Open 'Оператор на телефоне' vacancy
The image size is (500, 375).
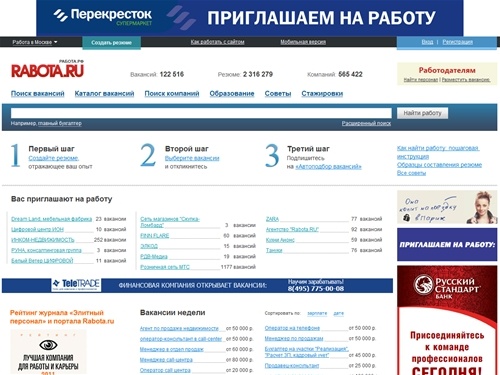pyautogui.click(x=292, y=328)
